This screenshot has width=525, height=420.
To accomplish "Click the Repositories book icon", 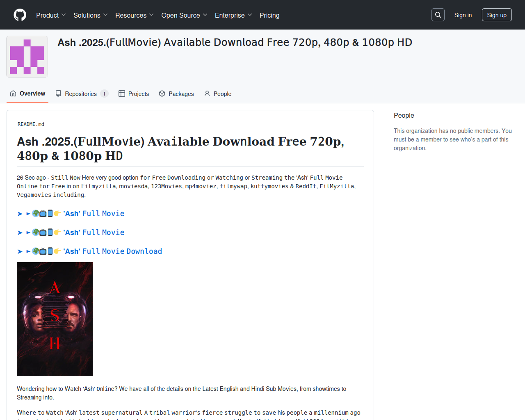I will point(58,94).
